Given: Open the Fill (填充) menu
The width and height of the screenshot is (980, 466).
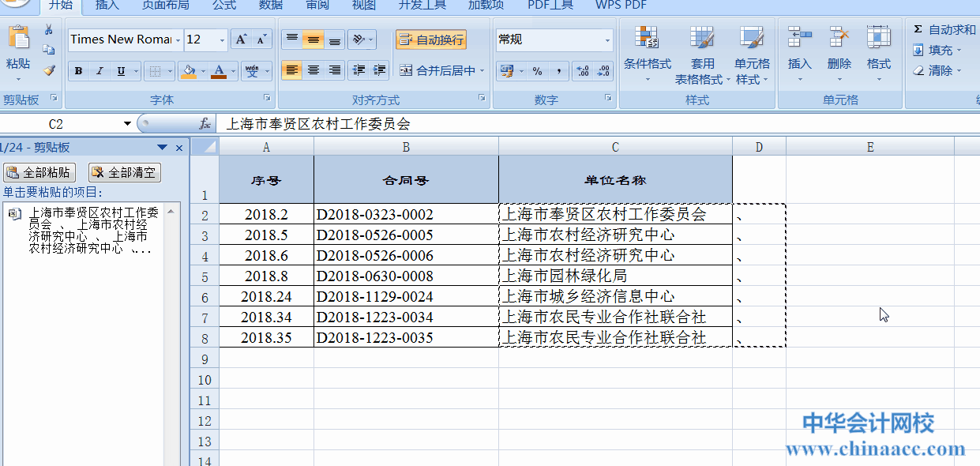Looking at the screenshot, I should (937, 50).
